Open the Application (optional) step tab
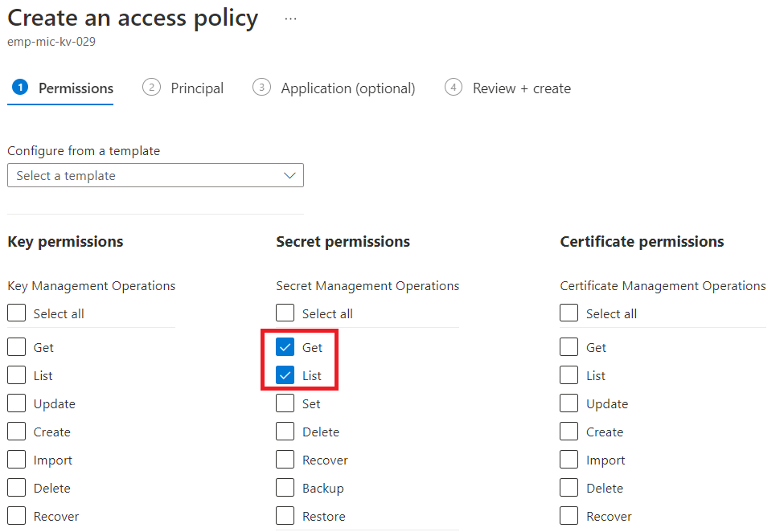Image resolution: width=784 pixels, height=532 pixels. [x=334, y=88]
